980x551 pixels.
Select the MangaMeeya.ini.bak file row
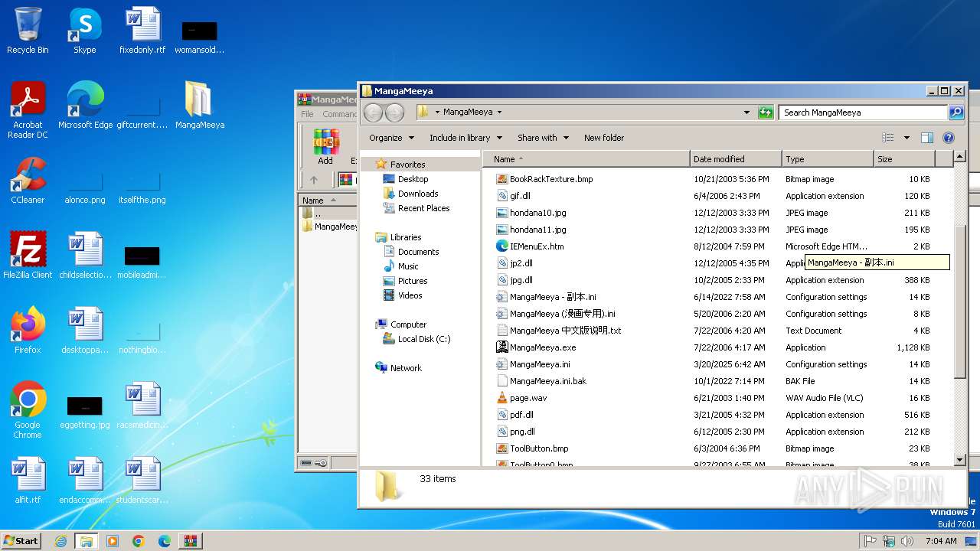712,381
